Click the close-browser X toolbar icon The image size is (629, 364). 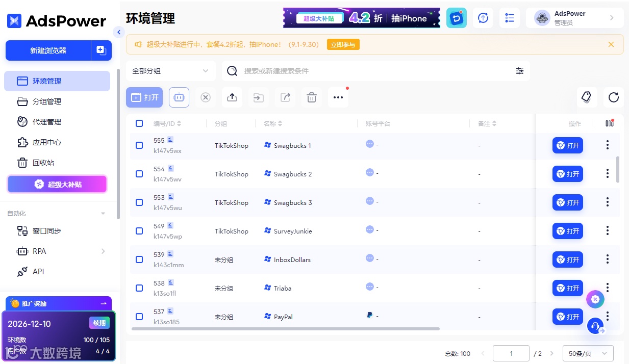pyautogui.click(x=206, y=97)
